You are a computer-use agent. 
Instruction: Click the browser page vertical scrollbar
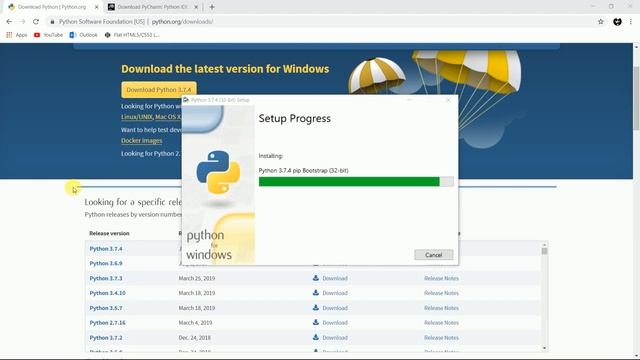point(636,98)
